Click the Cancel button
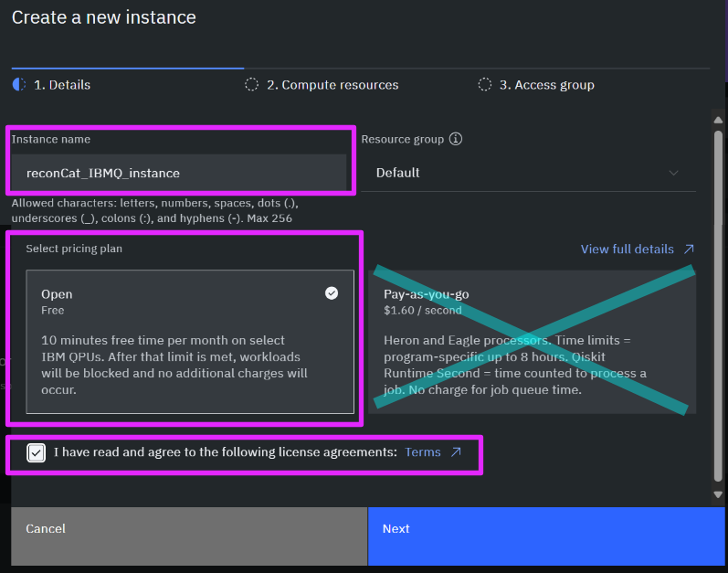Viewport: 728px width, 573px height. [189, 536]
